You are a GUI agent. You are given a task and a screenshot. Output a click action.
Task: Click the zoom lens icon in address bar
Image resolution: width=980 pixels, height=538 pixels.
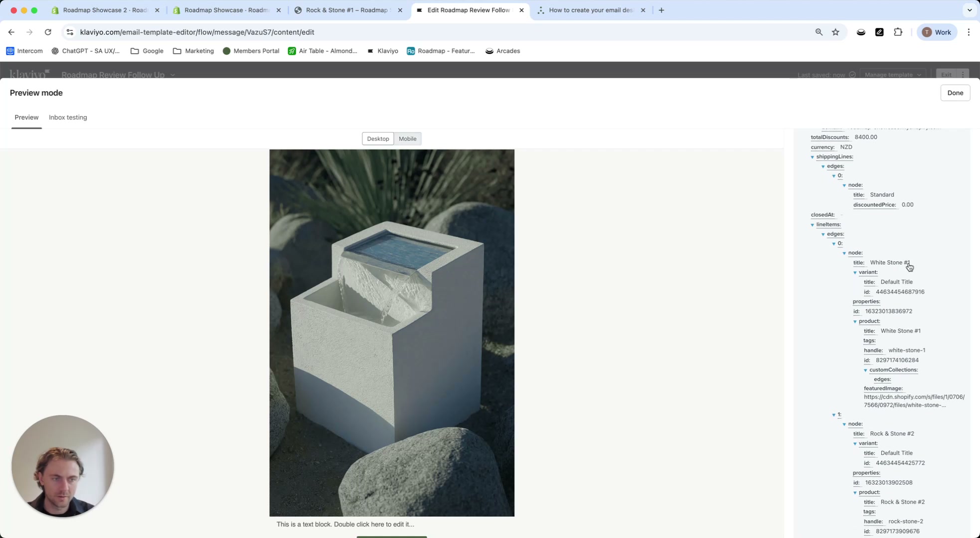818,32
